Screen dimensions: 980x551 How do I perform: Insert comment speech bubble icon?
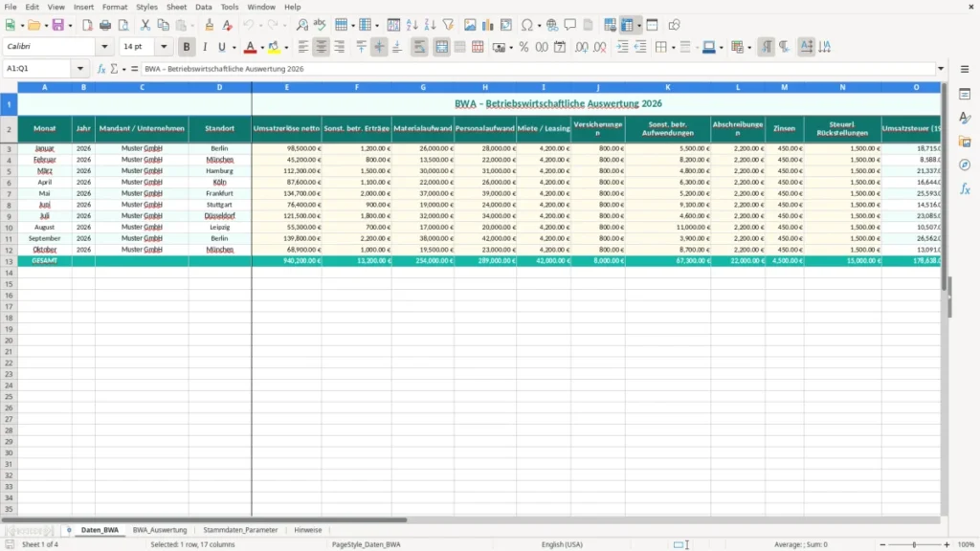point(570,25)
